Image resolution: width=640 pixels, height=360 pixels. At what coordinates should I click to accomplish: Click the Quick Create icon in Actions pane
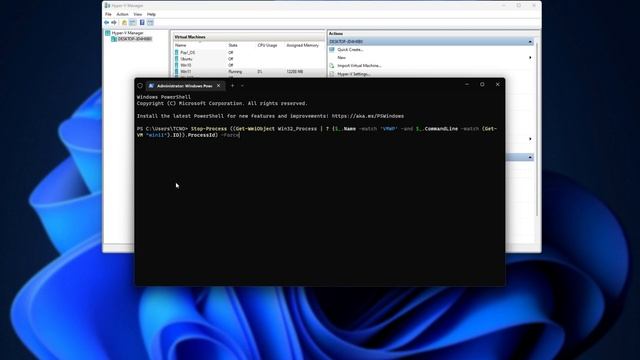click(x=332, y=49)
